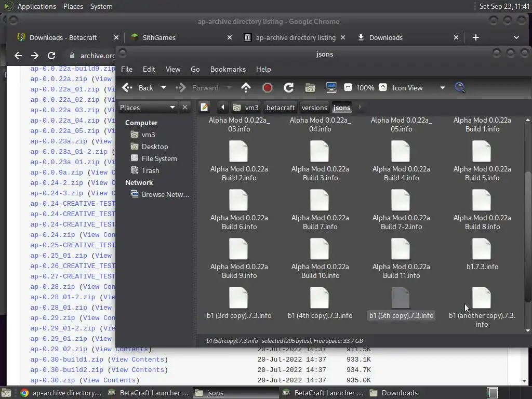Open Icon View mode dropdown
This screenshot has width=532, height=399.
[419, 88]
